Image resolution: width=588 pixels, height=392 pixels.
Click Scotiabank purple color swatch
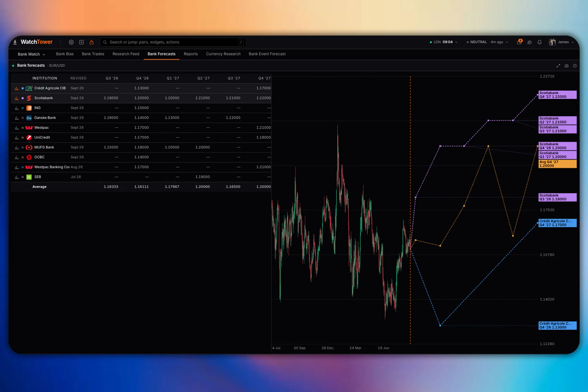23,98
